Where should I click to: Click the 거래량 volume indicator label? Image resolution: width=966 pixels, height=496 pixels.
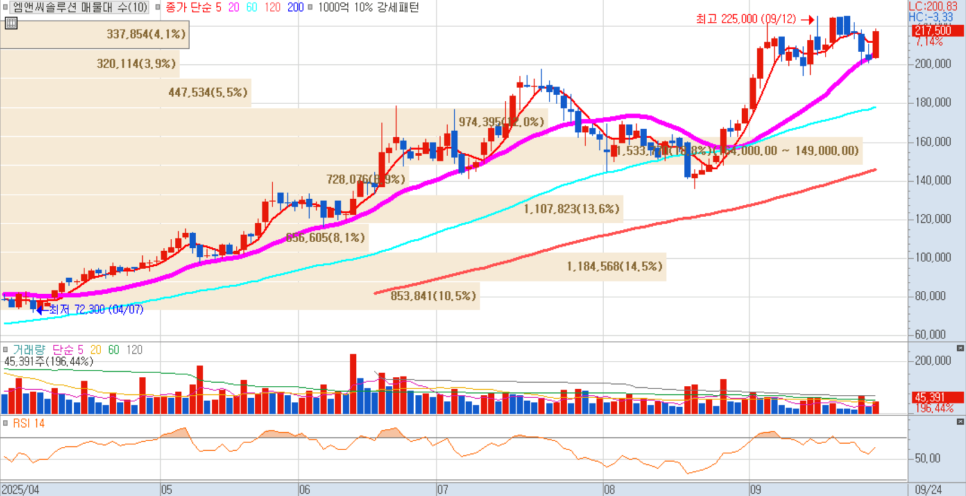pyautogui.click(x=31, y=350)
